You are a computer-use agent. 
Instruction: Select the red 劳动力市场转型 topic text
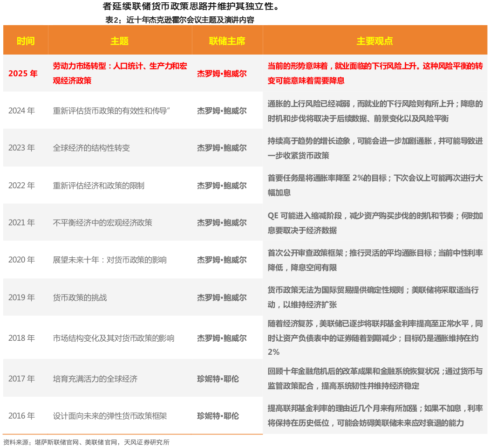(120, 73)
